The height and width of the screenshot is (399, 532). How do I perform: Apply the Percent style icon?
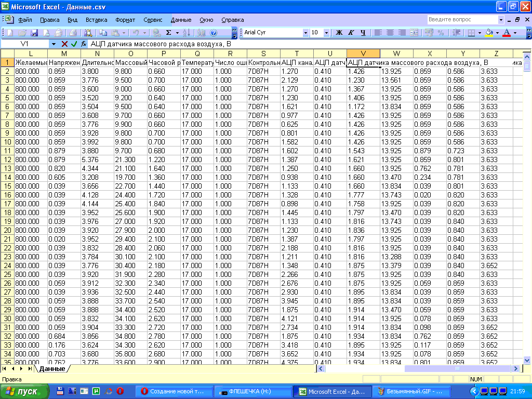[441, 33]
